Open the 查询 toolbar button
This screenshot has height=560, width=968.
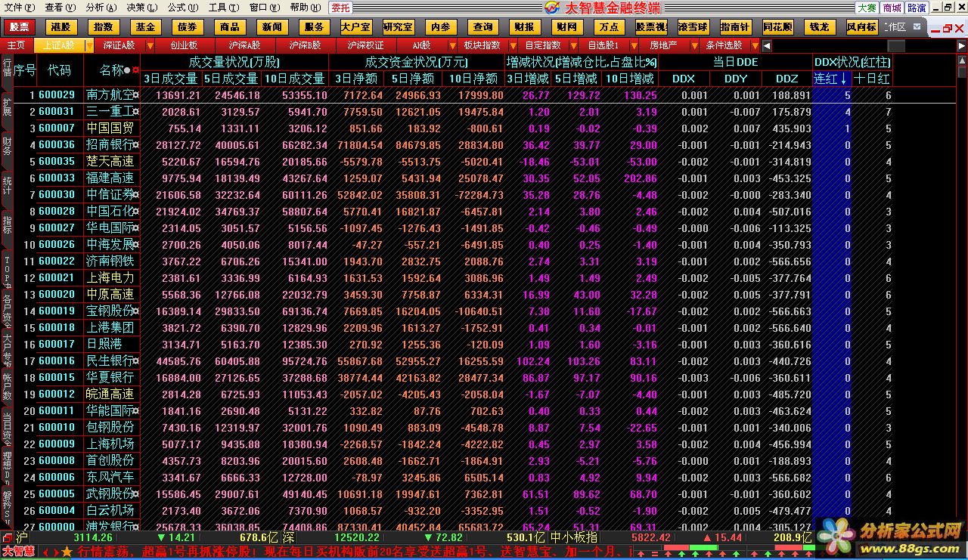pyautogui.click(x=482, y=27)
